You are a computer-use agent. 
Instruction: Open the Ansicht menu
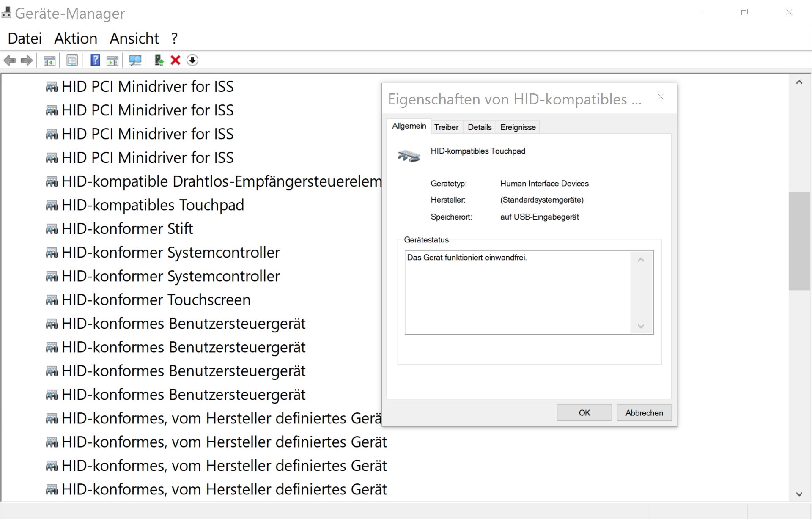tap(134, 38)
